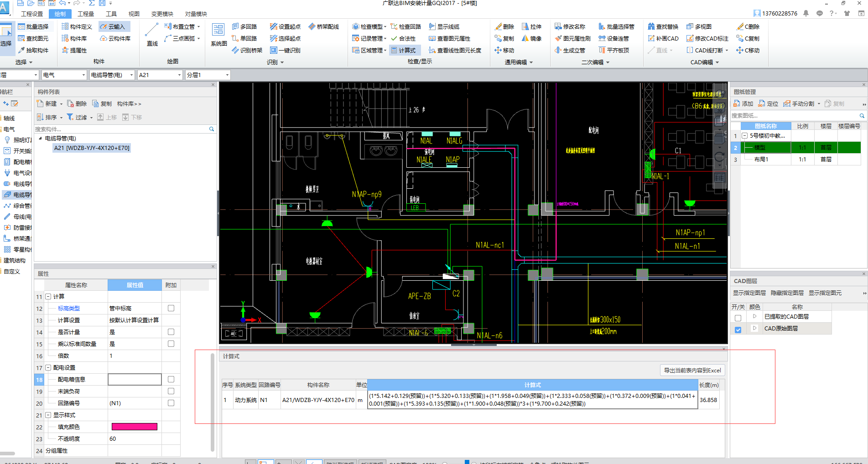868x464 pixels.
Task: Click the 新建 new component icon
Action: tap(40, 103)
